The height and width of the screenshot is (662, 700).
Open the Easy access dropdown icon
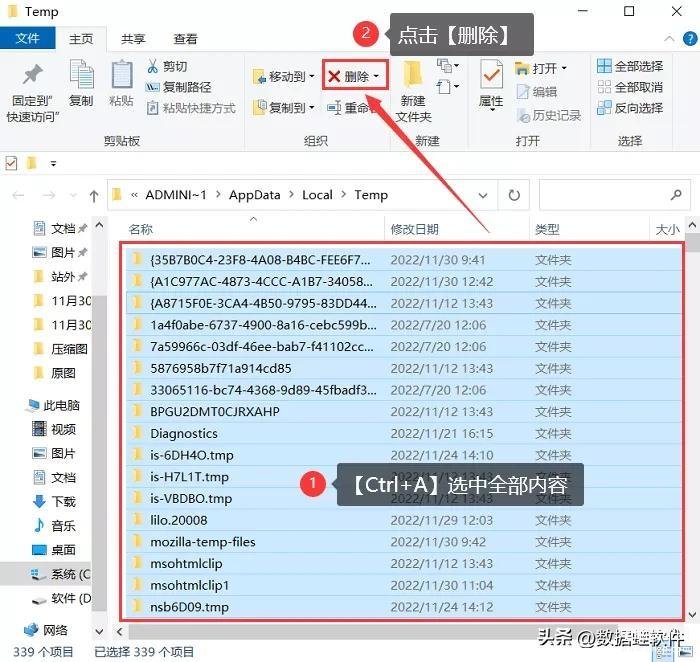pos(448,86)
